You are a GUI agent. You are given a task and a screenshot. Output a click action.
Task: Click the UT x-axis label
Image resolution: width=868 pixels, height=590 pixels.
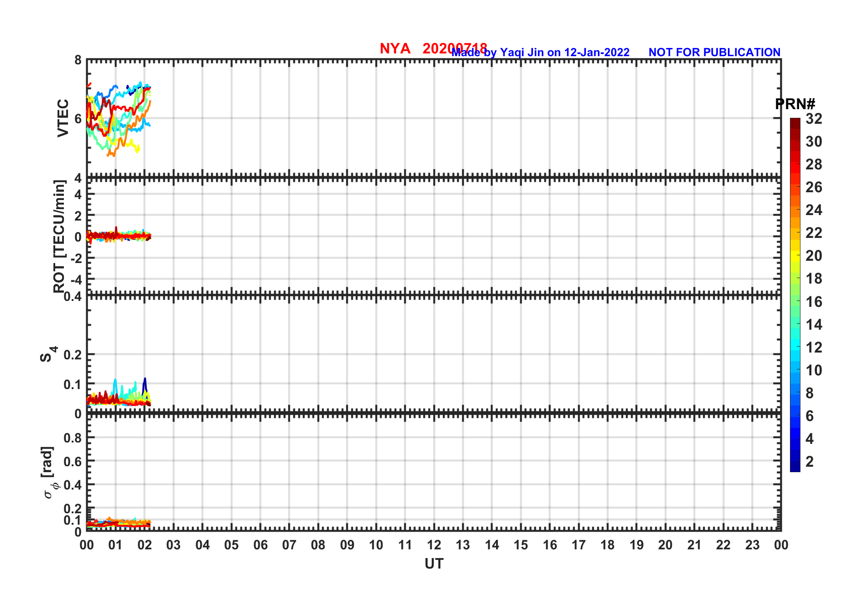tap(434, 564)
